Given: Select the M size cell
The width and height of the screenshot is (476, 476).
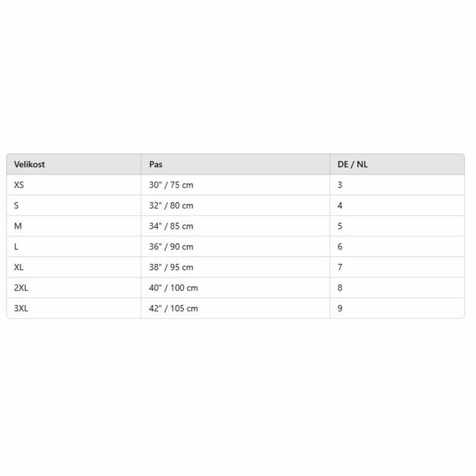Looking at the screenshot, I should coord(17,226).
